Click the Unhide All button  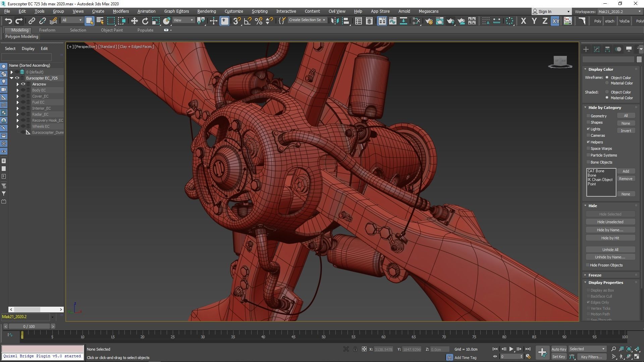coord(610,250)
